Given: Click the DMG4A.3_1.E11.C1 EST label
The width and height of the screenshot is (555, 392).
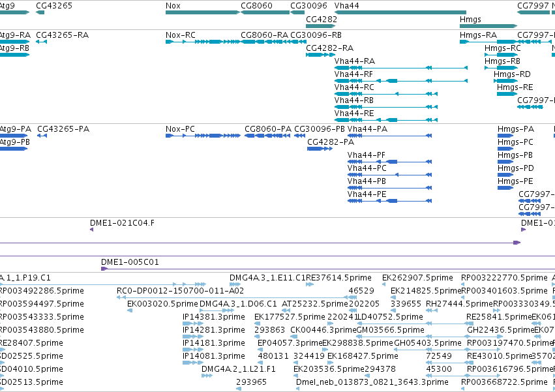Looking at the screenshot, I should click(x=267, y=278).
